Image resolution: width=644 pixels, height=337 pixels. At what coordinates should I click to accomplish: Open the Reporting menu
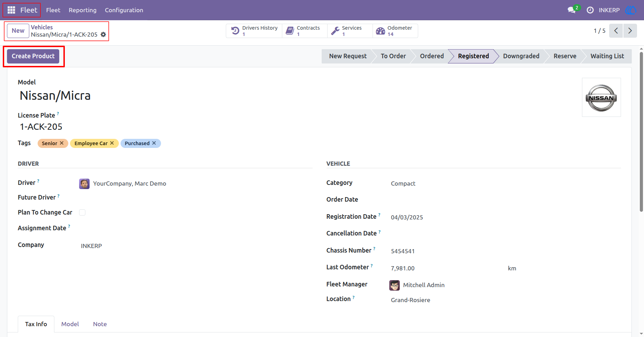tap(83, 10)
